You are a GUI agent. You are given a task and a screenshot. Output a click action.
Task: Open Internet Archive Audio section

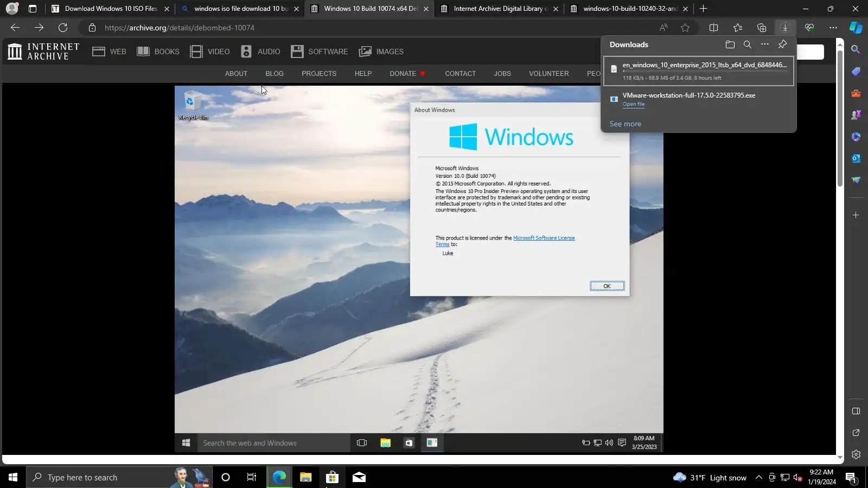[260, 52]
